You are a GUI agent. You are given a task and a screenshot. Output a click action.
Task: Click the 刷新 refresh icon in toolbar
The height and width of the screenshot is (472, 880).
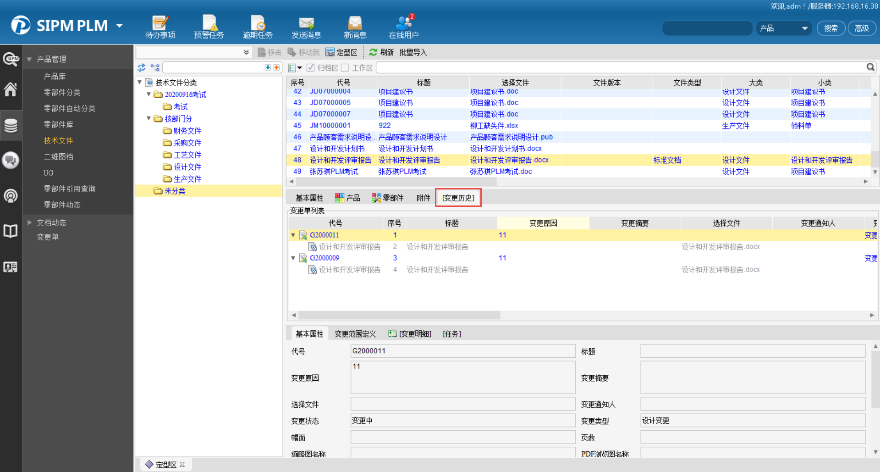tap(374, 51)
